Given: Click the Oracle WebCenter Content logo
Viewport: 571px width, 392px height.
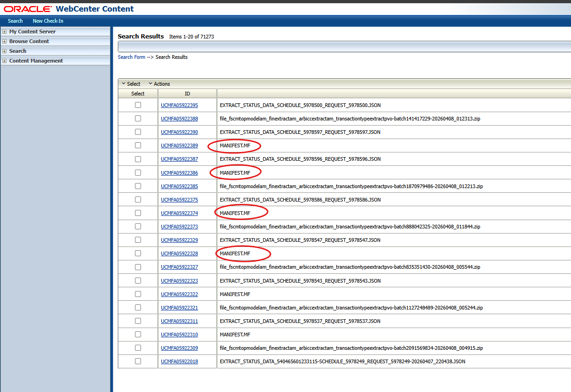Looking at the screenshot, I should [69, 9].
